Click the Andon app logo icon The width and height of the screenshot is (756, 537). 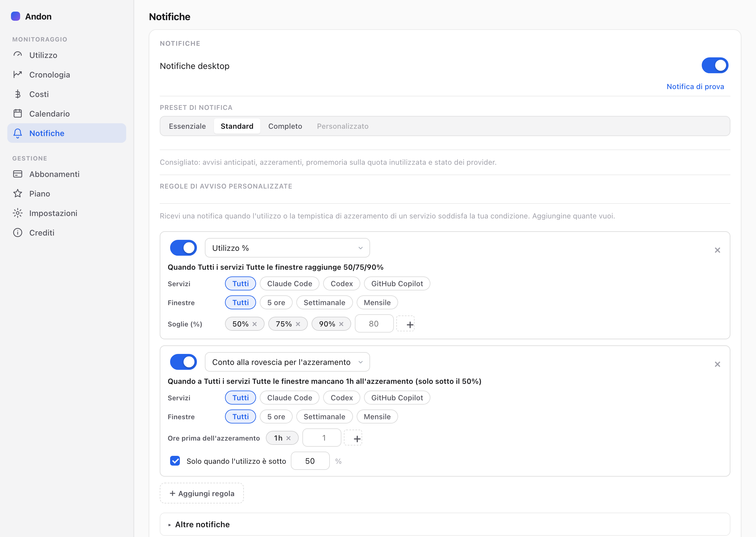(16, 16)
